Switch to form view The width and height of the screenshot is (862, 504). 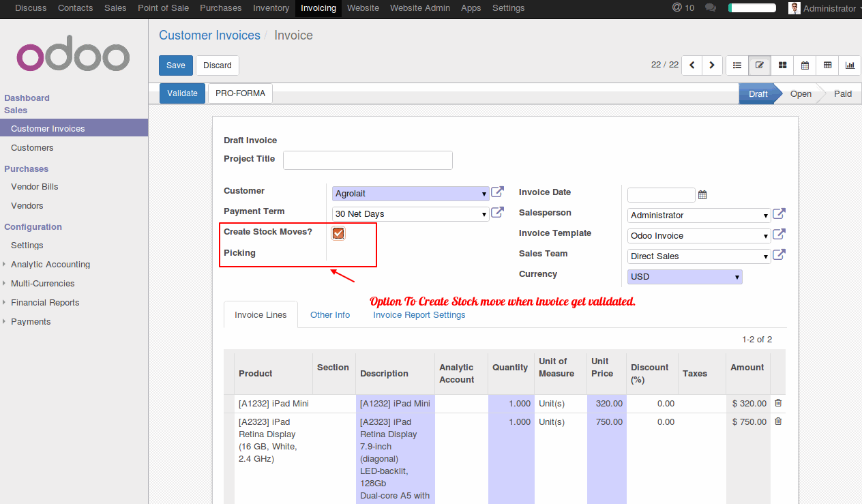click(x=759, y=65)
